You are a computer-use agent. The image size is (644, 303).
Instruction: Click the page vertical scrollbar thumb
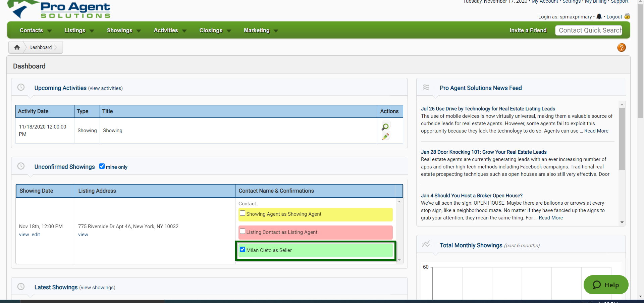click(641, 61)
